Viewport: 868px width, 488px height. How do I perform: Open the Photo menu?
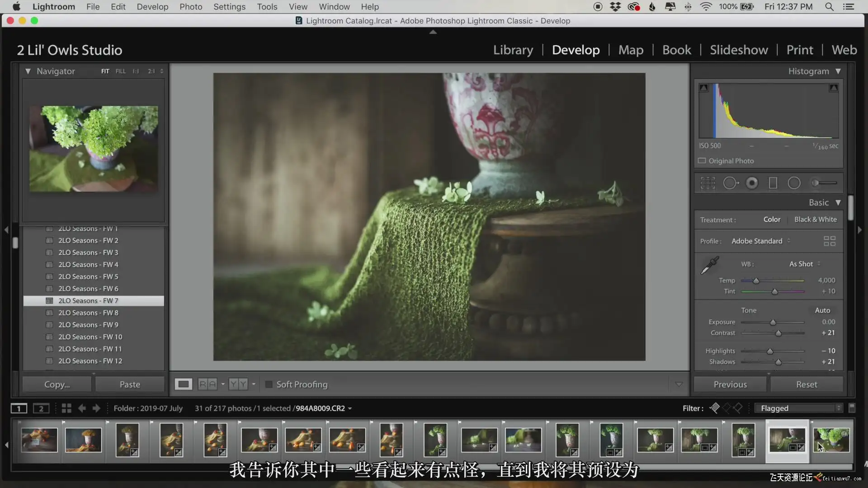[x=191, y=7]
